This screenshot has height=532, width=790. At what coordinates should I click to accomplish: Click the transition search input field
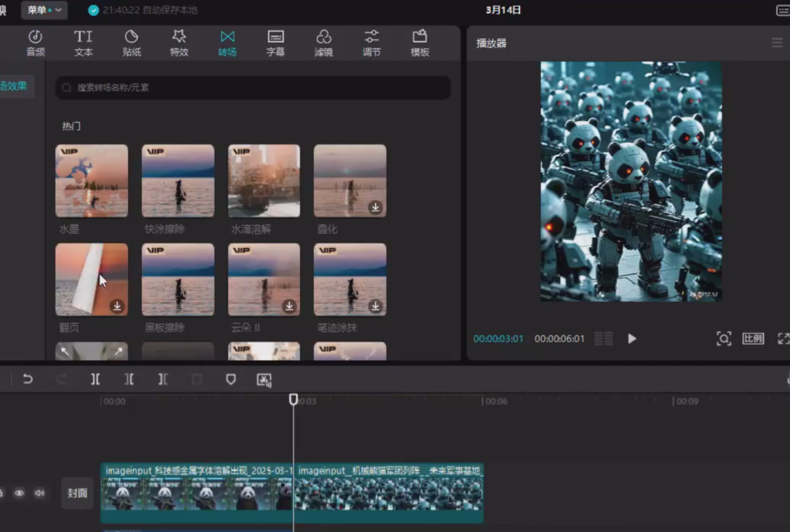point(253,88)
